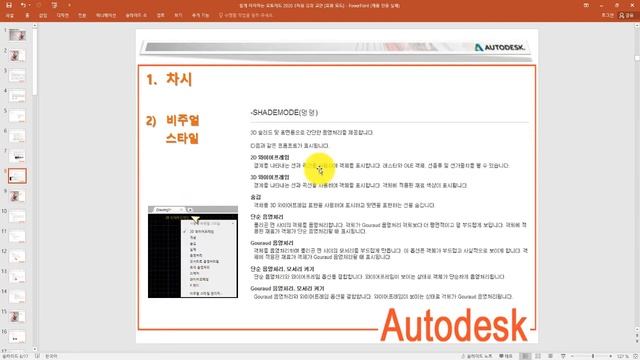Click the Start From Beginning slideshow icon

(x=54, y=5)
